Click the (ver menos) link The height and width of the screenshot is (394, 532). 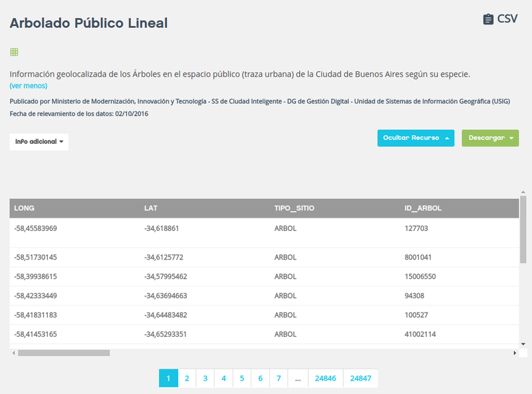29,86
